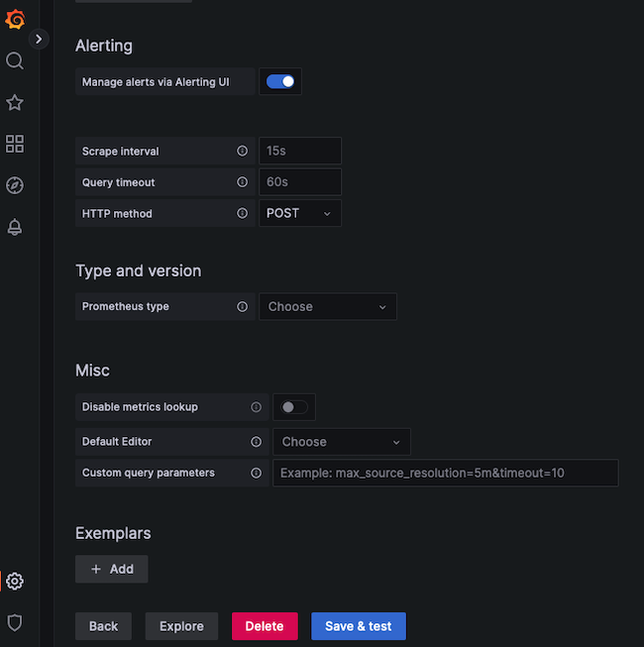Screen dimensions: 644x647
Task: Click the Save & test button
Action: (358, 626)
